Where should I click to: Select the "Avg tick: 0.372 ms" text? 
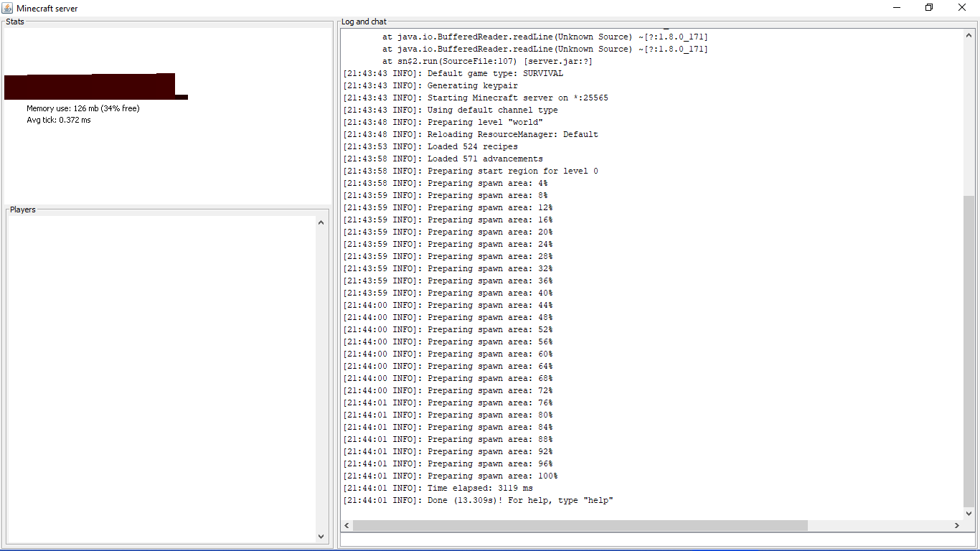coord(59,120)
